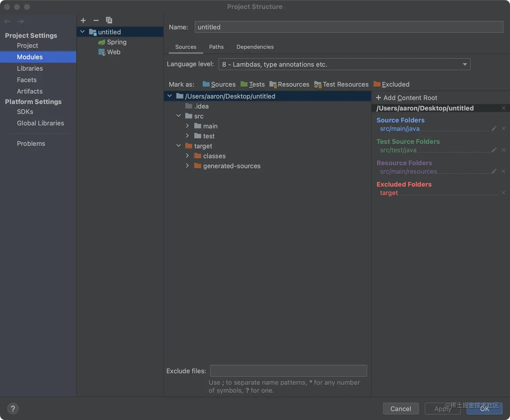This screenshot has height=420, width=510.
Task: Open Artifacts settings
Action: coord(30,91)
